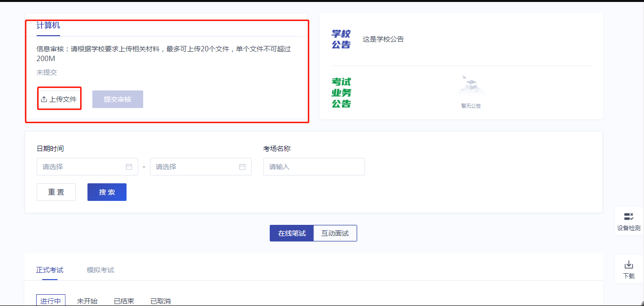Image resolution: width=644 pixels, height=306 pixels.
Task: Click calendar icon in end date field
Action: point(242,167)
